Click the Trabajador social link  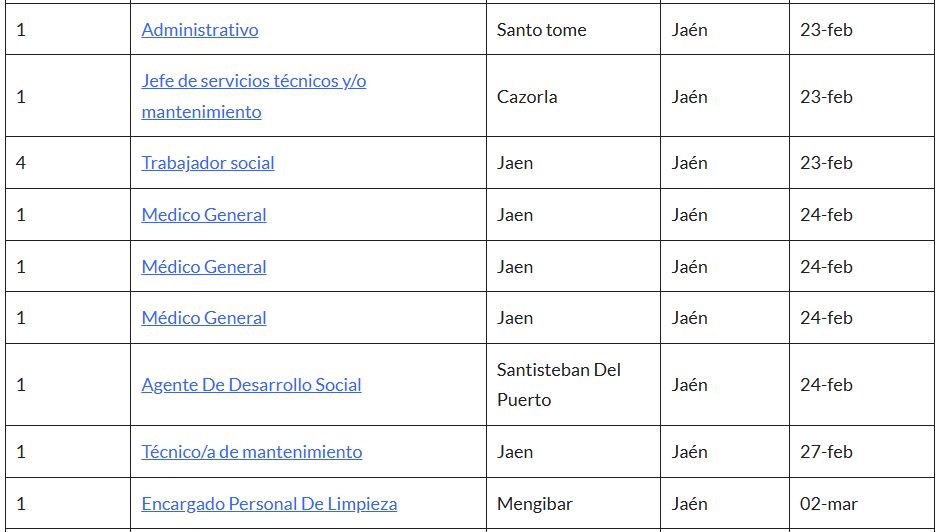point(208,163)
